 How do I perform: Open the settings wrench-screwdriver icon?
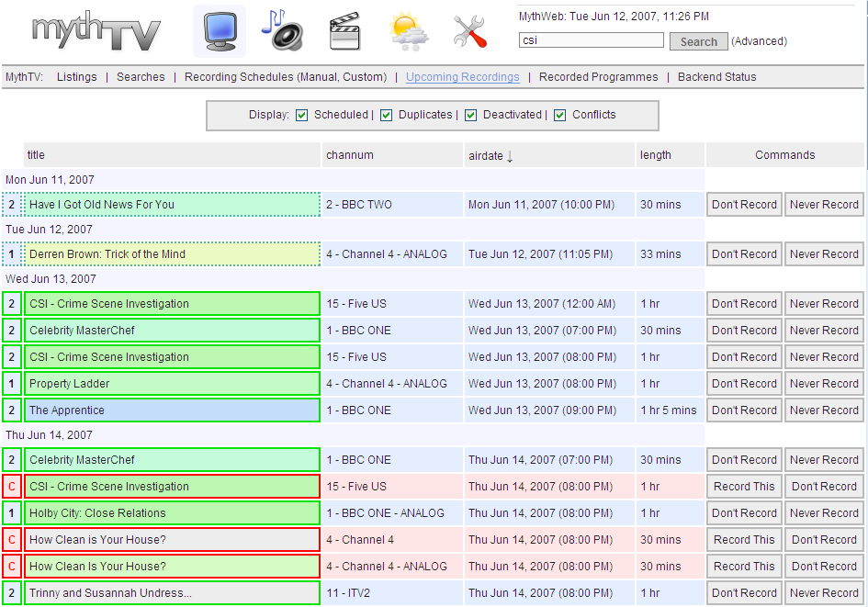coord(469,31)
